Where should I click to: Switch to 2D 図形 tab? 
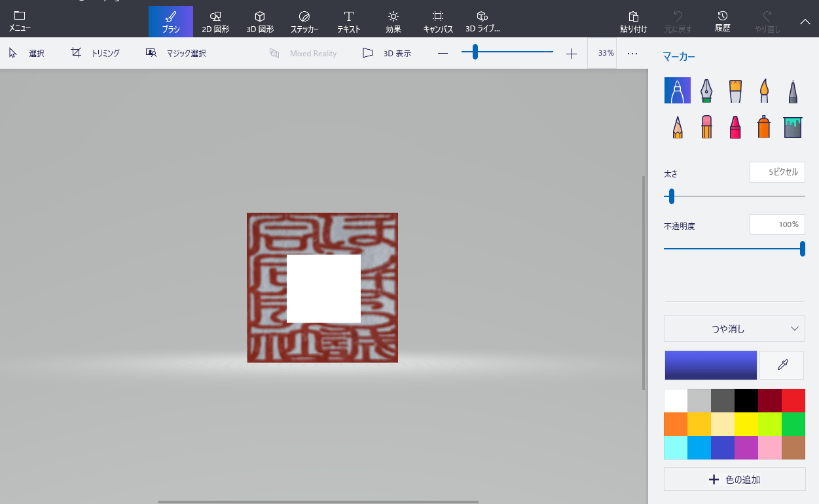tap(215, 21)
